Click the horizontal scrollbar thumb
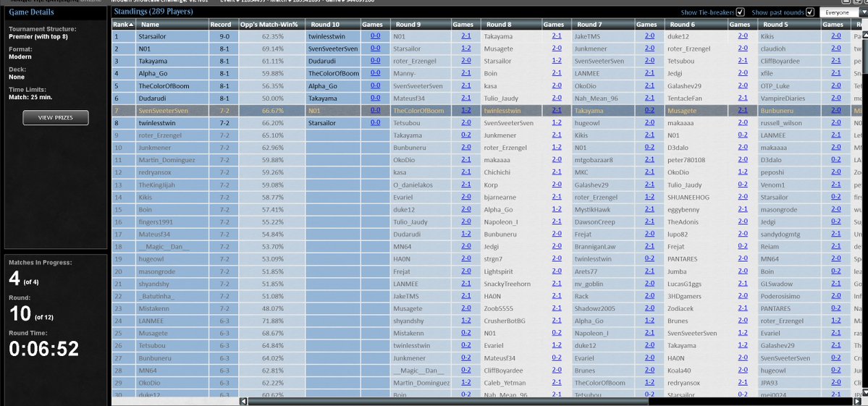The height and width of the screenshot is (406, 868). point(447,401)
